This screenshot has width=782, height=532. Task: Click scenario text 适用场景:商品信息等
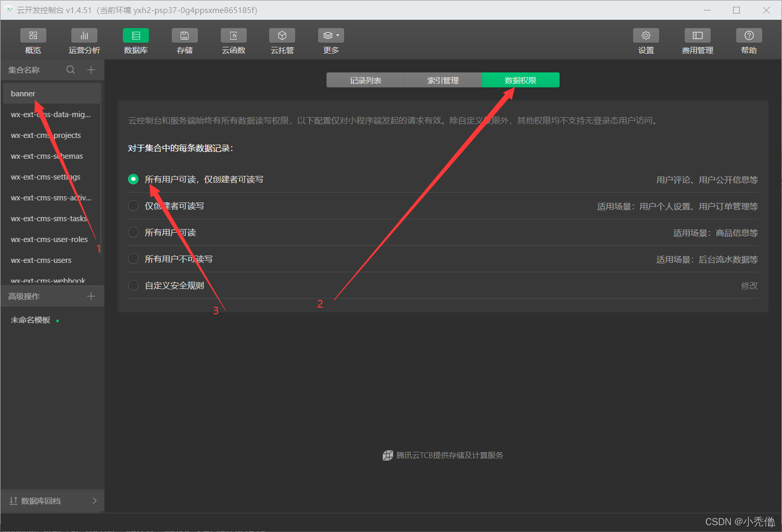tap(715, 233)
